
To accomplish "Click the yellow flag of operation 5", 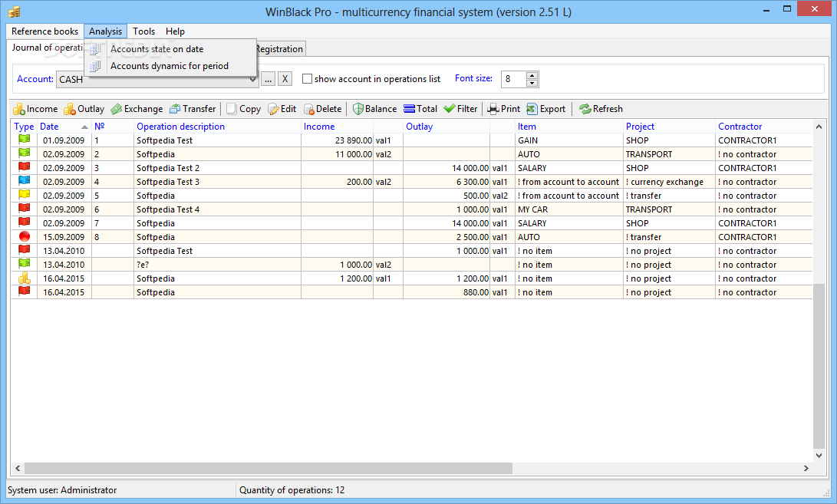I will tap(24, 196).
